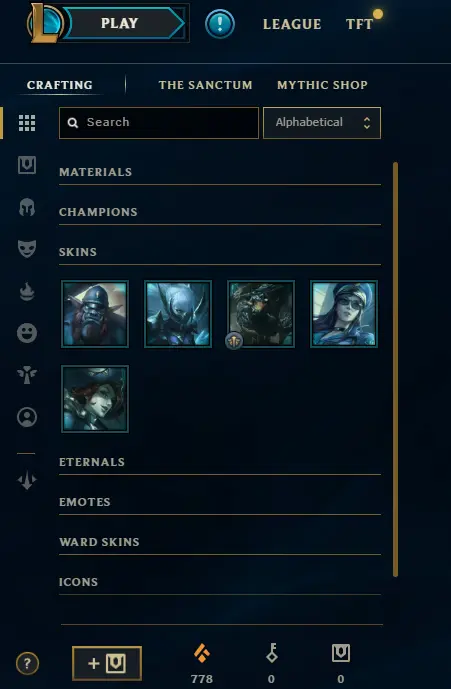Image resolution: width=451 pixels, height=689 pixels.
Task: Filter loot by skins mask icon
Action: click(x=27, y=249)
